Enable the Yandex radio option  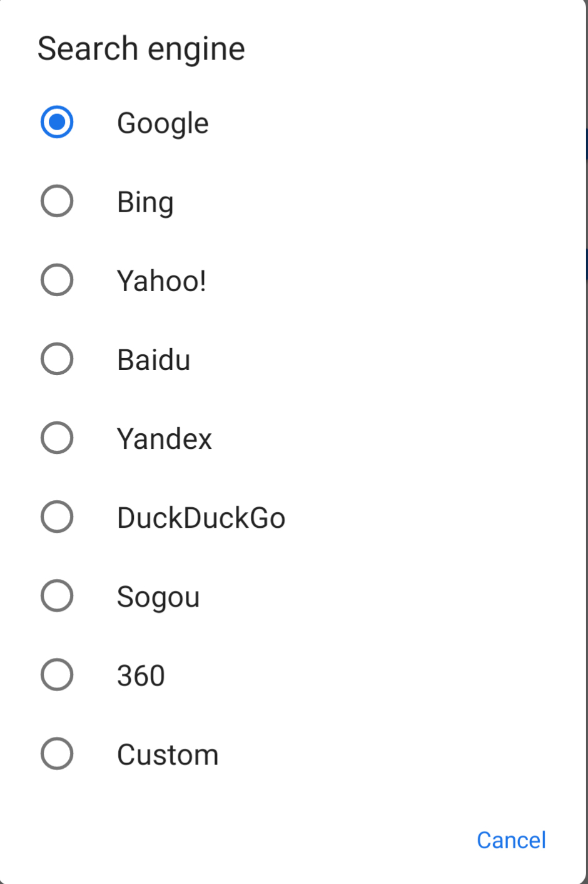pyautogui.click(x=57, y=438)
